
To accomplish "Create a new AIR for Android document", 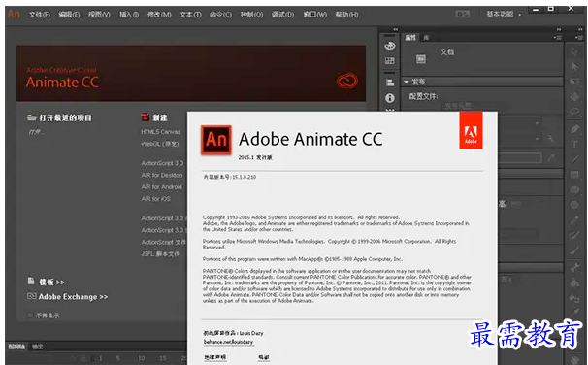I will tap(162, 186).
